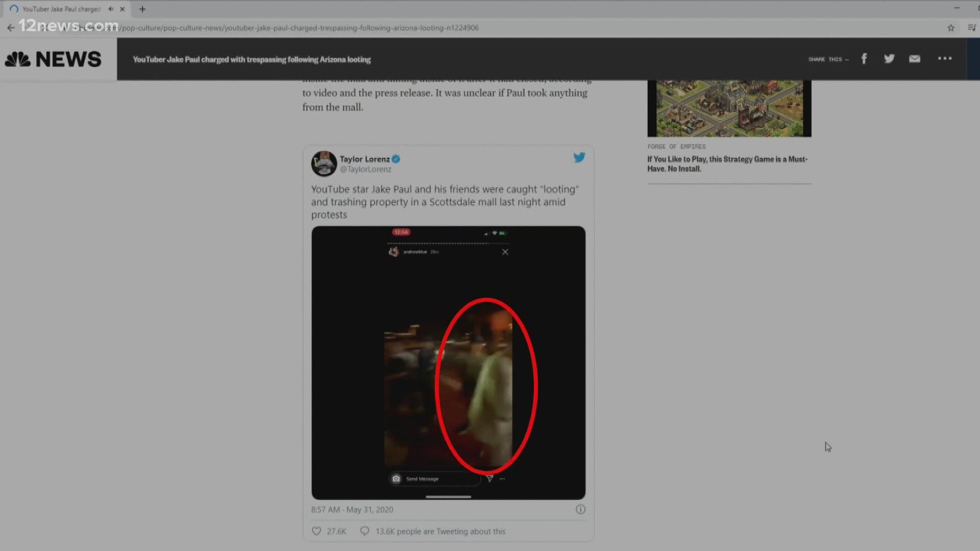Viewport: 980px width, 551px height.
Task: Open the Forge of Empires ad image
Action: point(729,108)
